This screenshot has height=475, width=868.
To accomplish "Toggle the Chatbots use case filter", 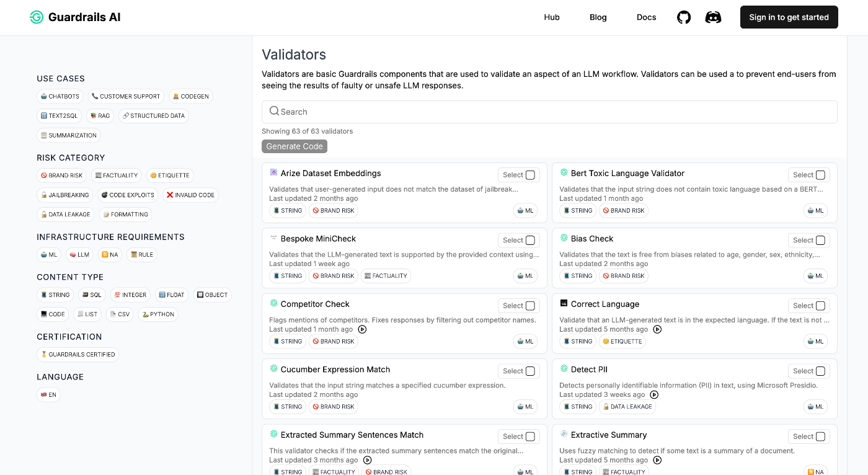I will coord(60,96).
